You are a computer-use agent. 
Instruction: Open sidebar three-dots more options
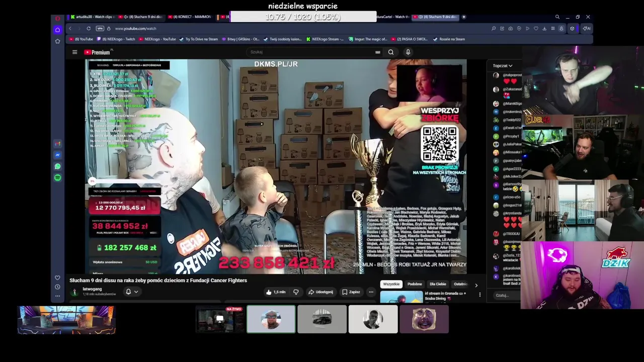[x=57, y=296]
